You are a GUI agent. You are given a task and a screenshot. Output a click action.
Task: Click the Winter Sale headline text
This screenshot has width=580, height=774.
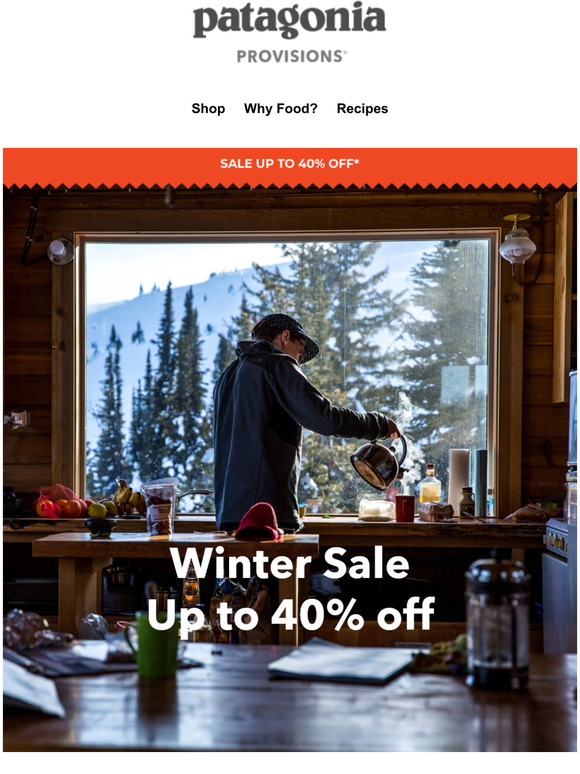tap(290, 563)
